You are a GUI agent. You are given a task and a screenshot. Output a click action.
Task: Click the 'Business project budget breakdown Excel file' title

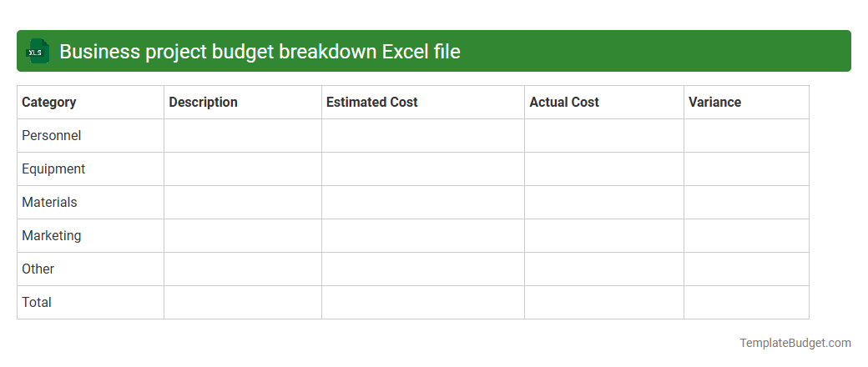[x=260, y=51]
